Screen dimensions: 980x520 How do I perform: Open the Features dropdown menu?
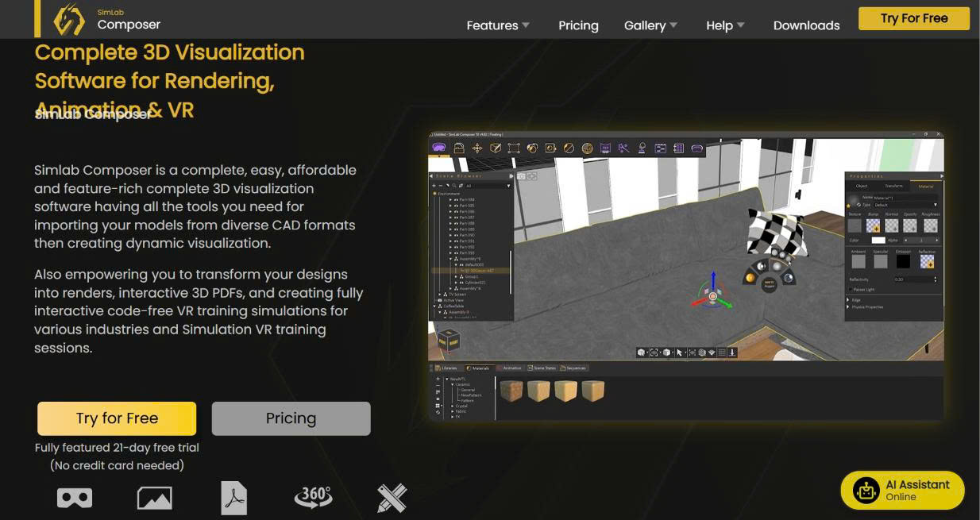[498, 25]
